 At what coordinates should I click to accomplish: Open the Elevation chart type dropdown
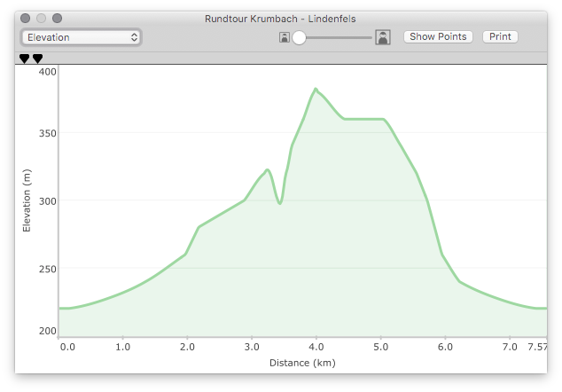[x=80, y=37]
